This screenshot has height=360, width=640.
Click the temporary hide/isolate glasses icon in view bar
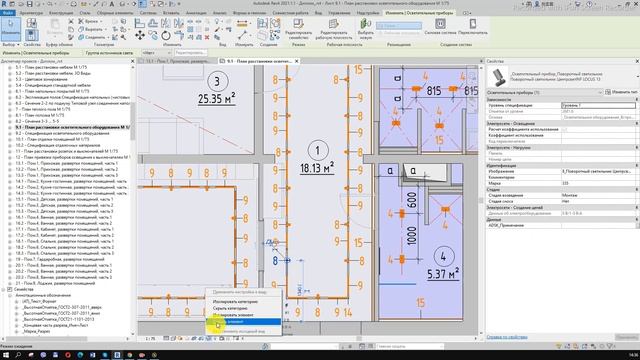[209, 338]
